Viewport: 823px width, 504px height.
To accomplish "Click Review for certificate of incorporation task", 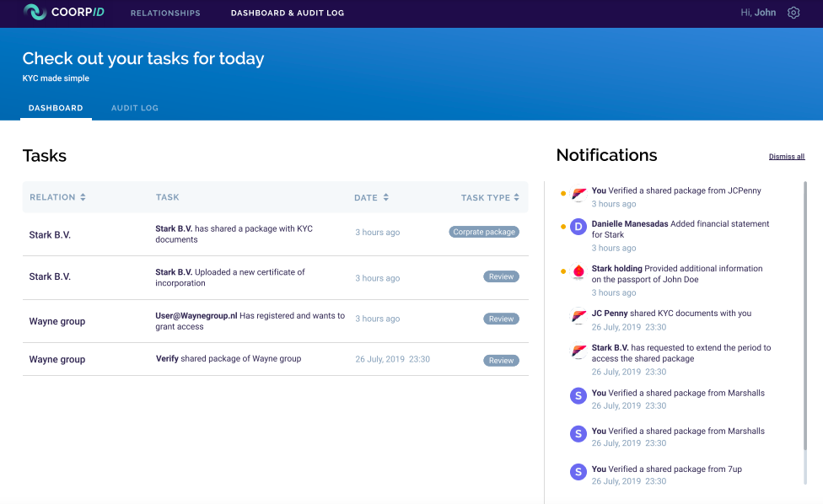I will 501,276.
